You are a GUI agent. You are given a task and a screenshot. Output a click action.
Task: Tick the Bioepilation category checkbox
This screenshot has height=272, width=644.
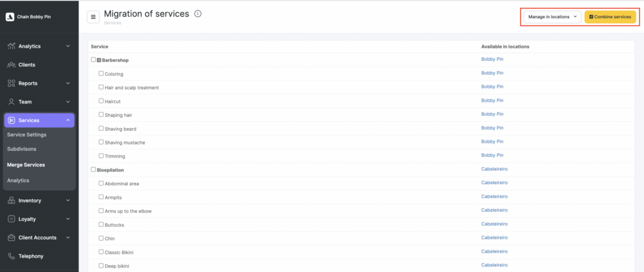pos(94,170)
